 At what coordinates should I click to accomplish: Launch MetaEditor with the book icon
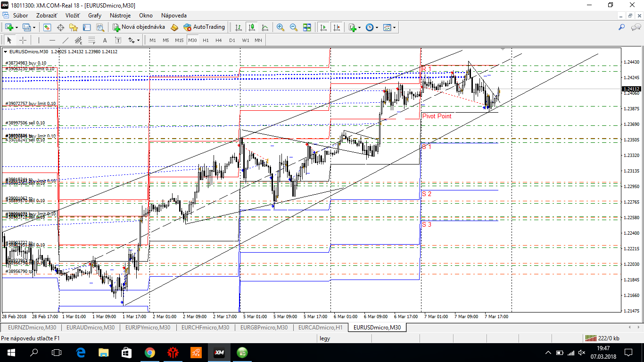[174, 27]
